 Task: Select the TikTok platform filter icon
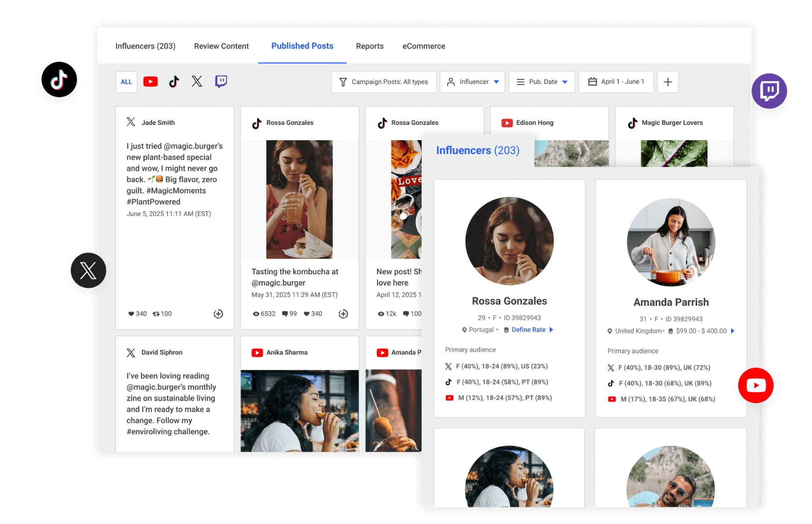[x=173, y=82]
